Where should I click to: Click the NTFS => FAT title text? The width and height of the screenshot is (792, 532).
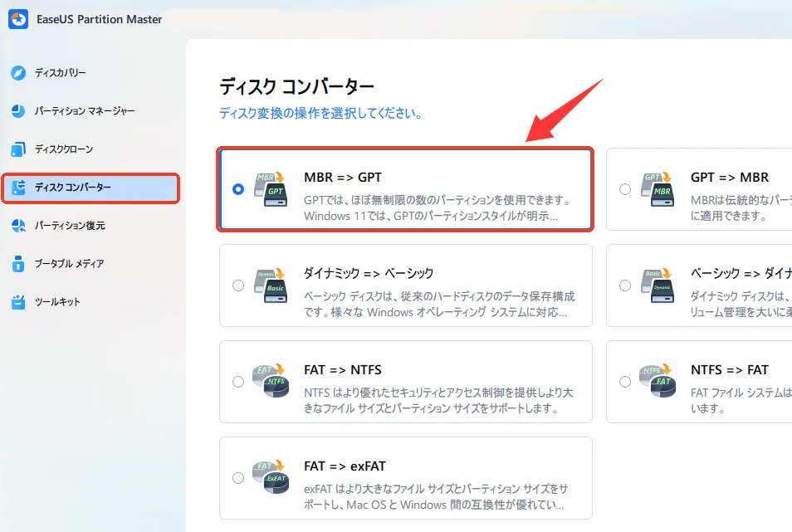click(730, 370)
